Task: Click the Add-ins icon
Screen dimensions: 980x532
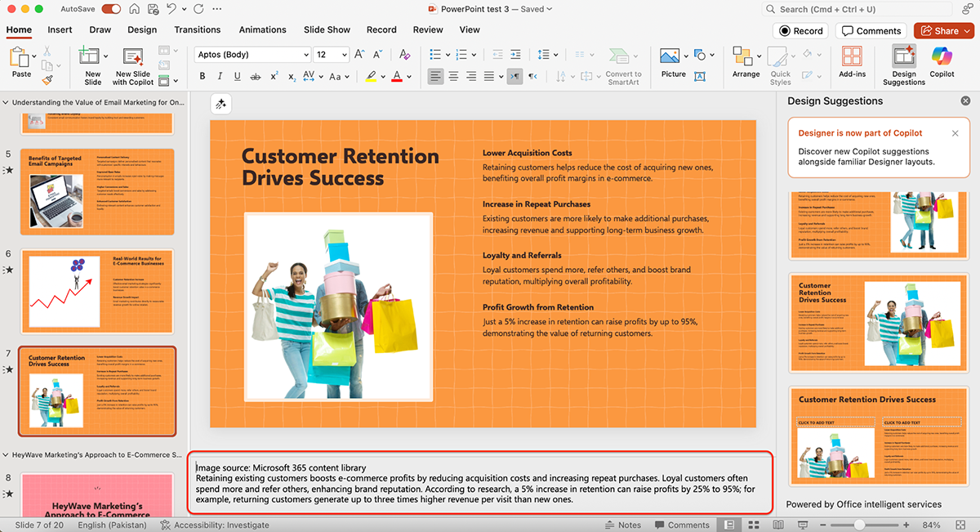Action: tap(852, 57)
